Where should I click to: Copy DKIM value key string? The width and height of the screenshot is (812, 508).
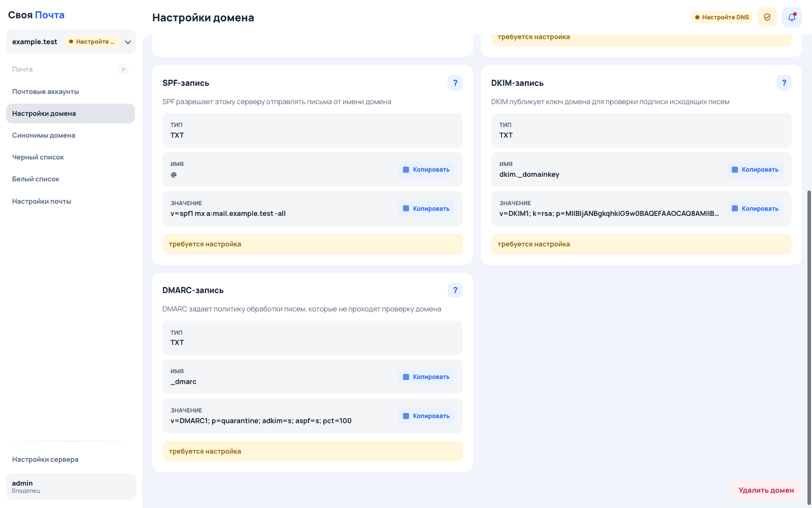coord(755,209)
